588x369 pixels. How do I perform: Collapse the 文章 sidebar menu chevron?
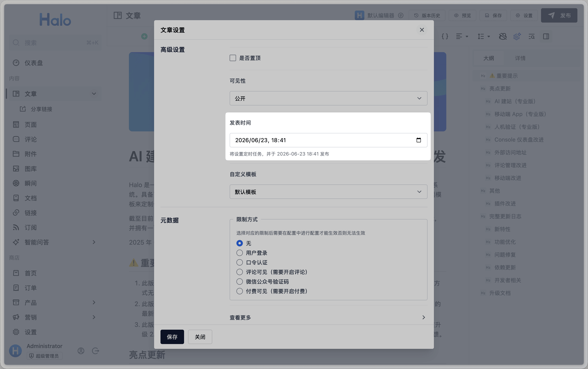click(94, 94)
